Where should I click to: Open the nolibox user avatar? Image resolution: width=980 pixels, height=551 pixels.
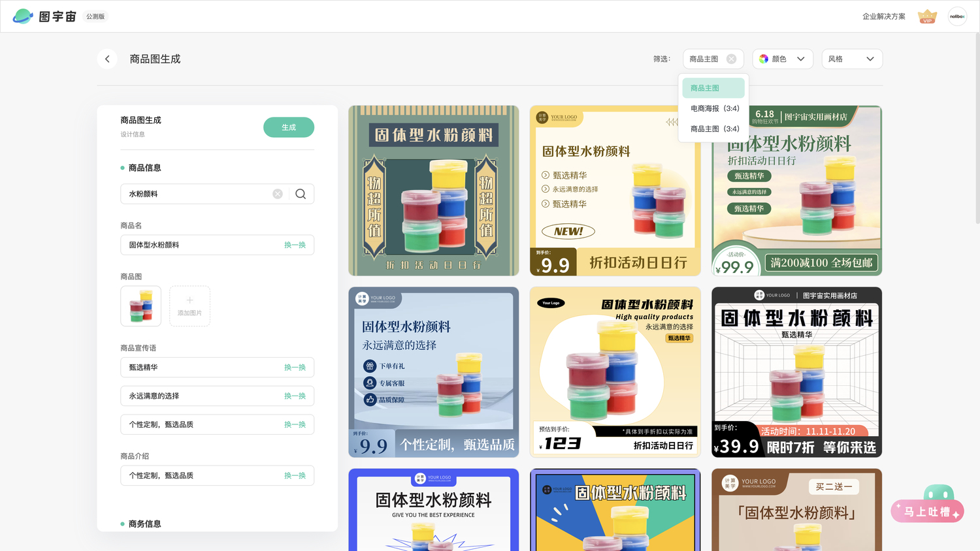point(957,16)
